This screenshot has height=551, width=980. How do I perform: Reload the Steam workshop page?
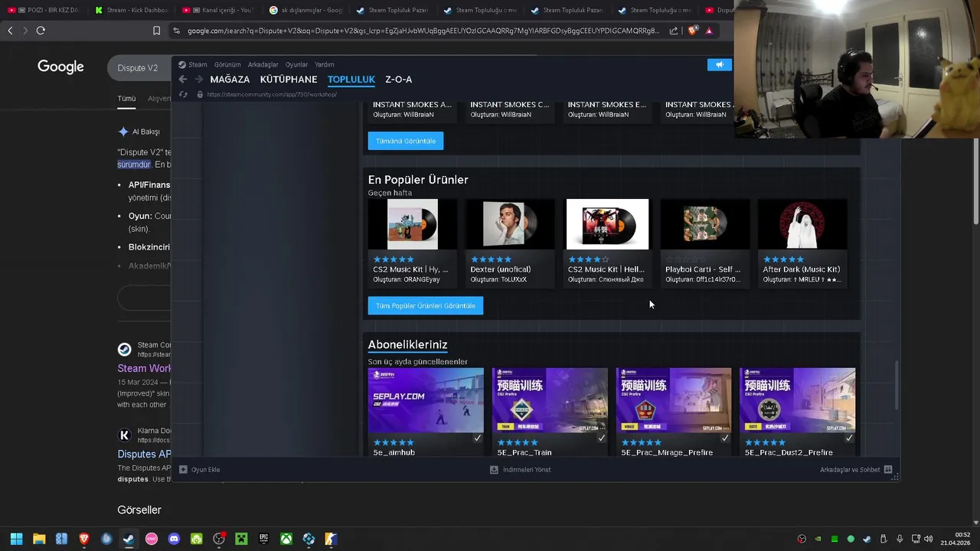(183, 94)
